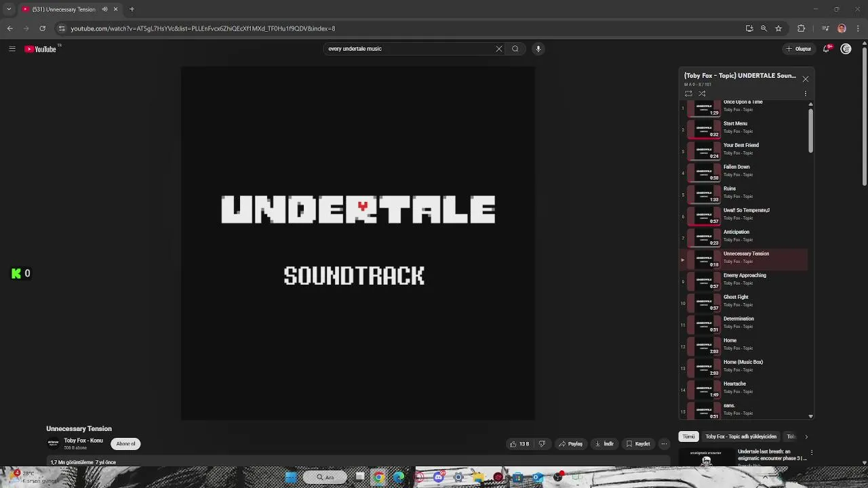The height and width of the screenshot is (488, 868).
Task: Play Once Upon a Time from playlist
Action: pos(743,106)
